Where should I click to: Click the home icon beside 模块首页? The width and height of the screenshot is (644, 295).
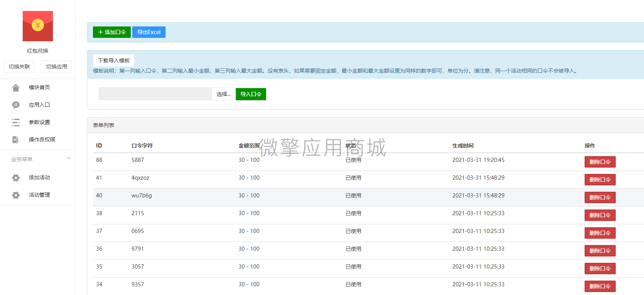coord(16,88)
